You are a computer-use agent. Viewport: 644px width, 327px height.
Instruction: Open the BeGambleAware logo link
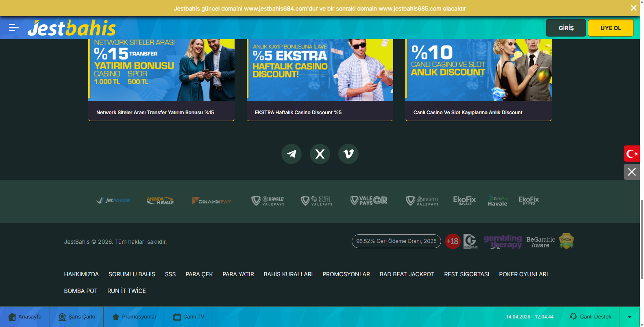click(x=541, y=242)
